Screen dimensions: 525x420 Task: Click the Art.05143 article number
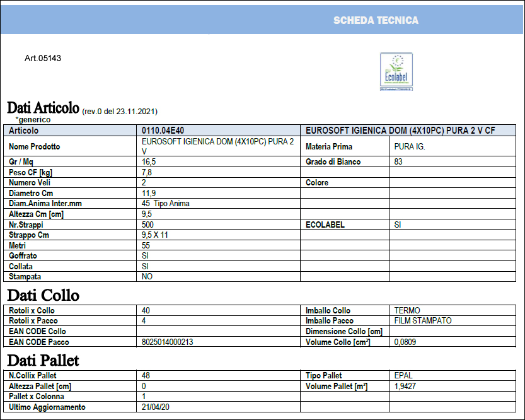[x=43, y=58]
